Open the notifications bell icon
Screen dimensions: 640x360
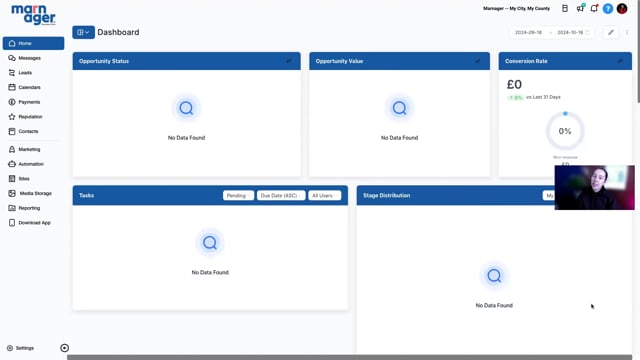[594, 8]
